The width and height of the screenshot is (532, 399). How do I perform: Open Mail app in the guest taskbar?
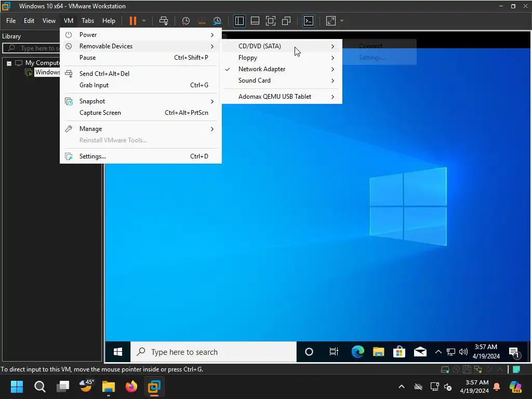[x=420, y=352]
